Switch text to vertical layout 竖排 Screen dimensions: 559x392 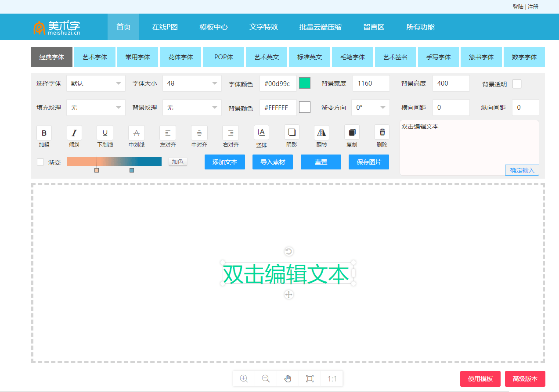pos(261,133)
